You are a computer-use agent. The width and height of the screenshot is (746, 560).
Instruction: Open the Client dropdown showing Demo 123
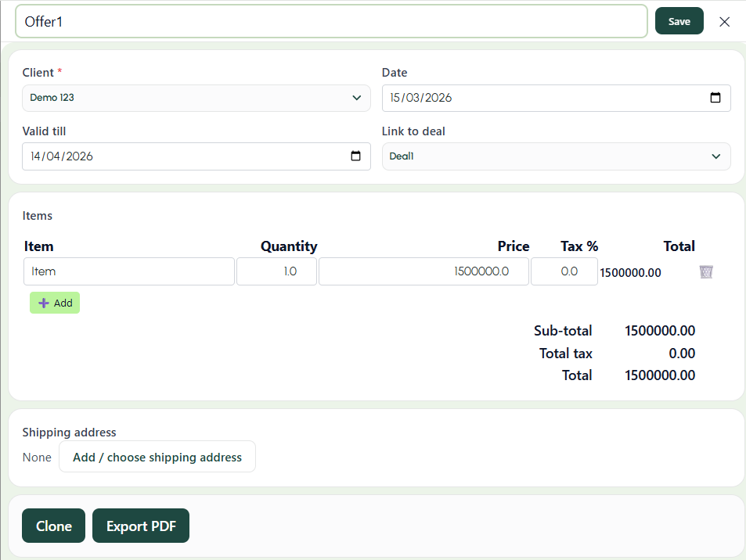tap(196, 98)
